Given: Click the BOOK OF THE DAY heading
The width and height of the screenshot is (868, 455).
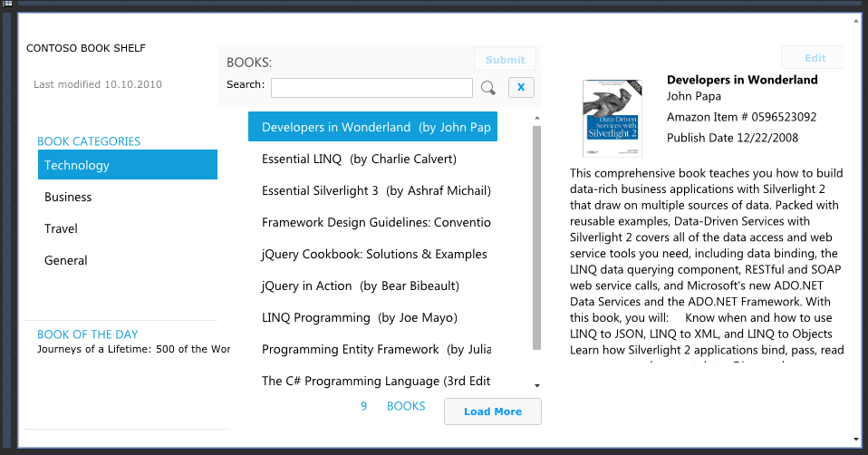Looking at the screenshot, I should pos(88,334).
